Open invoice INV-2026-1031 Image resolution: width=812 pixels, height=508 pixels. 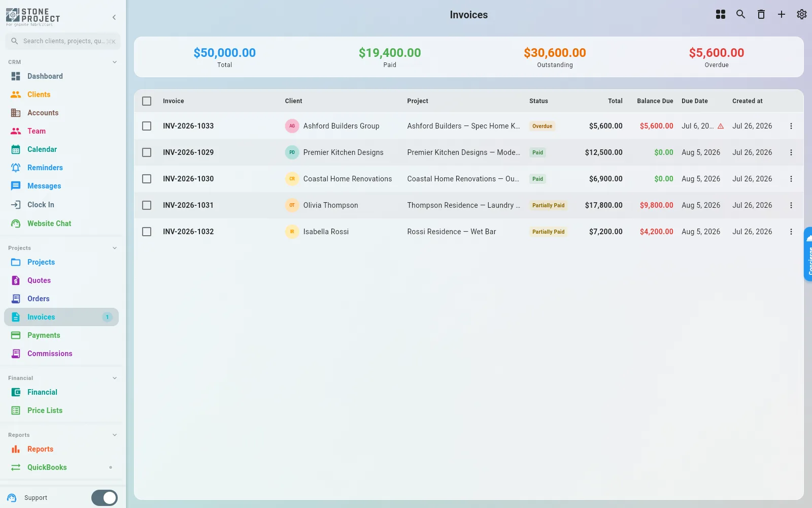click(x=188, y=205)
